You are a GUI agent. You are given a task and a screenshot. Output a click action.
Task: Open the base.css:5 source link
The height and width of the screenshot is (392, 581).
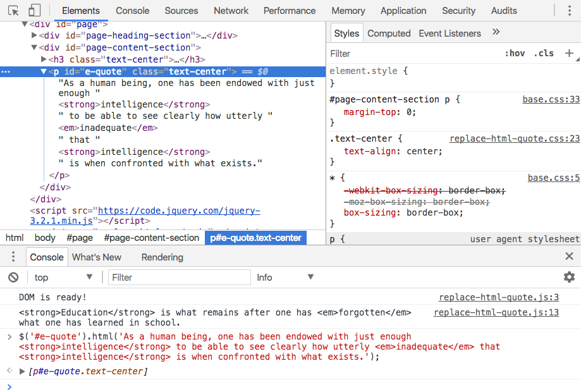coord(554,178)
